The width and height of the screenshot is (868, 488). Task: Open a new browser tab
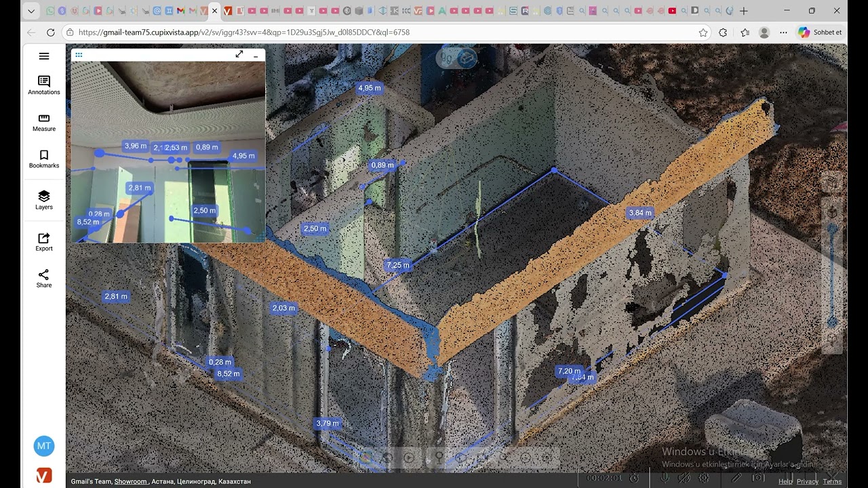tap(744, 11)
